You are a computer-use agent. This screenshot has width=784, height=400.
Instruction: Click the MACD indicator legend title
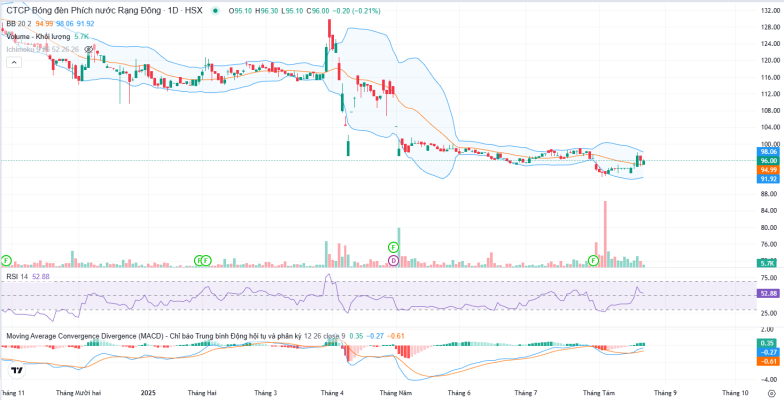(154, 336)
